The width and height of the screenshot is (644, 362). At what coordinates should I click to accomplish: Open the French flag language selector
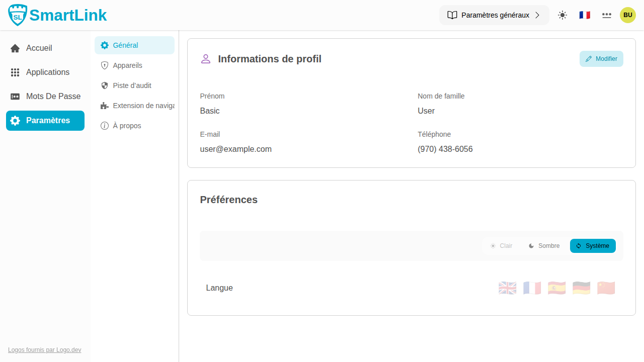tap(585, 15)
